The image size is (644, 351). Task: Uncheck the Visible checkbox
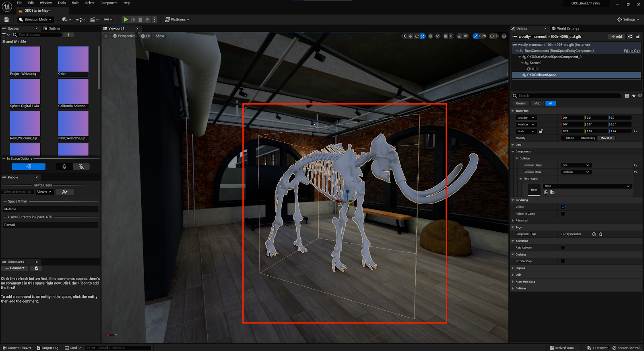(563, 207)
